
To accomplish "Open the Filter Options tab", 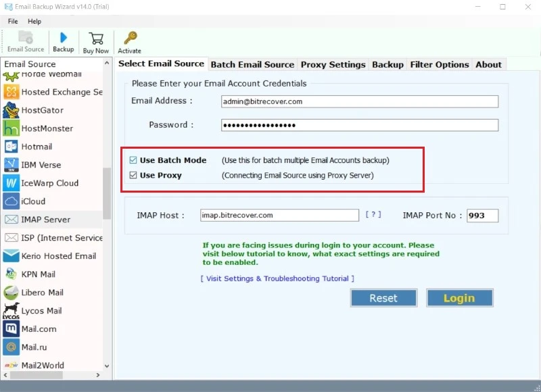I will tap(439, 65).
